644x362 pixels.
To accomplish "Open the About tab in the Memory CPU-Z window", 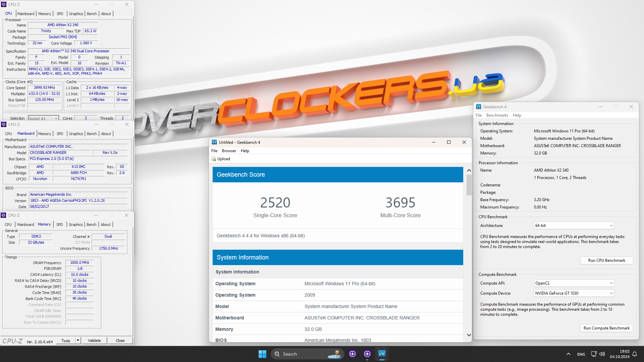I will point(106,225).
